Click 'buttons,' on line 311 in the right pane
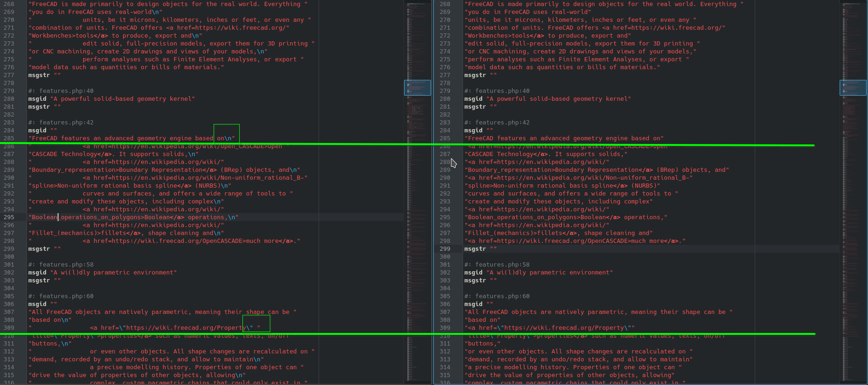868x385 pixels. 483,344
